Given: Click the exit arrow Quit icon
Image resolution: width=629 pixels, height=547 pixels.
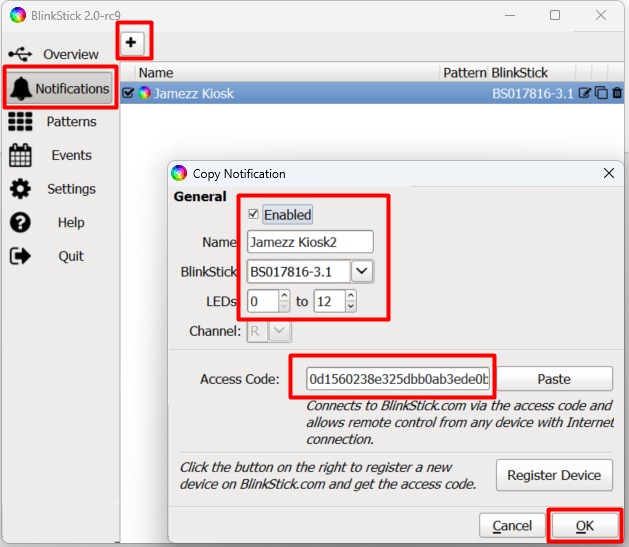Looking at the screenshot, I should 20,256.
